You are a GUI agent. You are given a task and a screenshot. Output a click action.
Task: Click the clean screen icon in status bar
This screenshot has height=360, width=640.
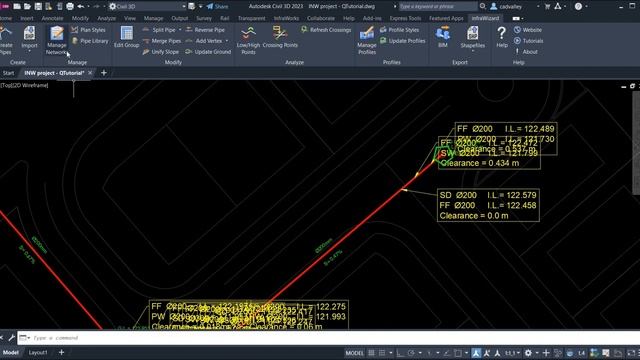point(631,353)
